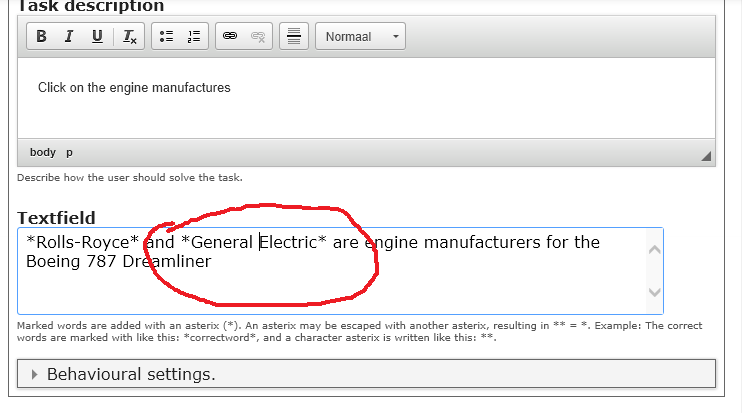Toggle italic formatting
The image size is (742, 413).
[69, 36]
